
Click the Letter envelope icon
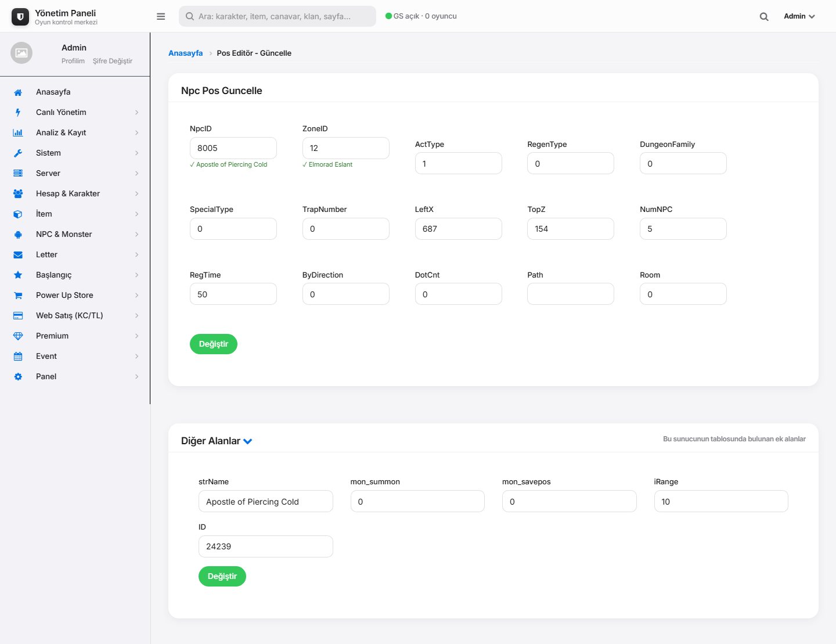18,255
